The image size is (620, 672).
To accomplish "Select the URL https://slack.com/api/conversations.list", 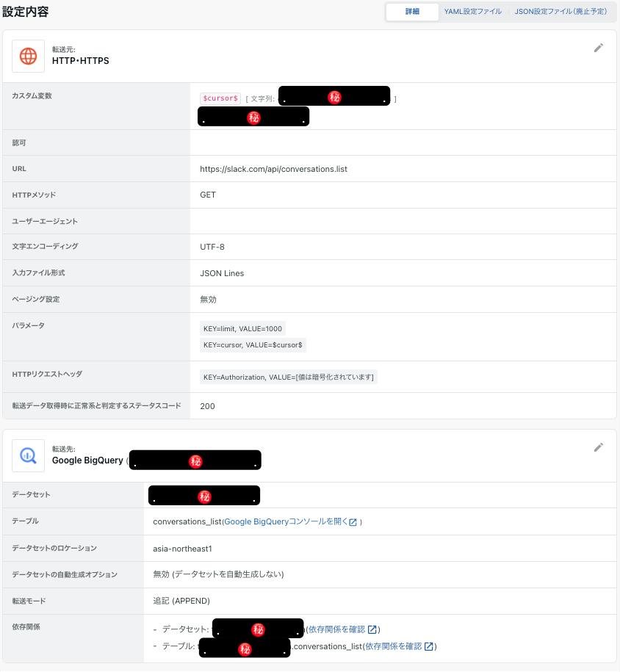I will (273, 169).
